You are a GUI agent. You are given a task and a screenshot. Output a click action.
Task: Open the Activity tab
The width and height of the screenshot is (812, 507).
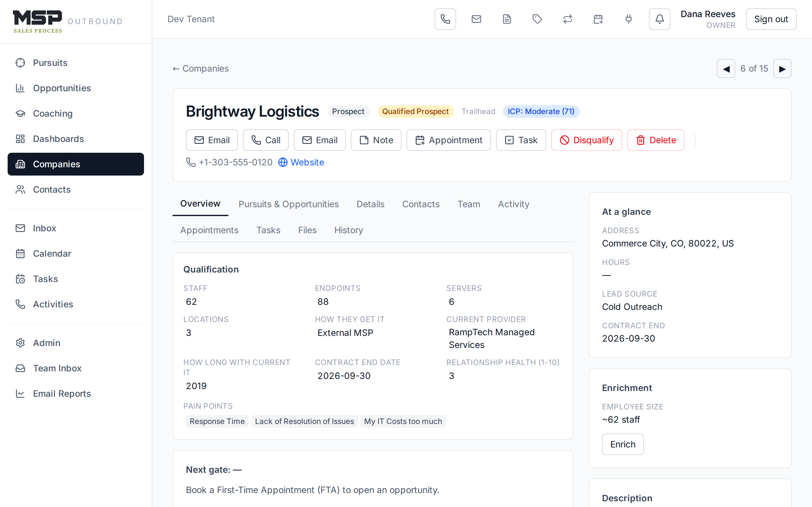514,204
